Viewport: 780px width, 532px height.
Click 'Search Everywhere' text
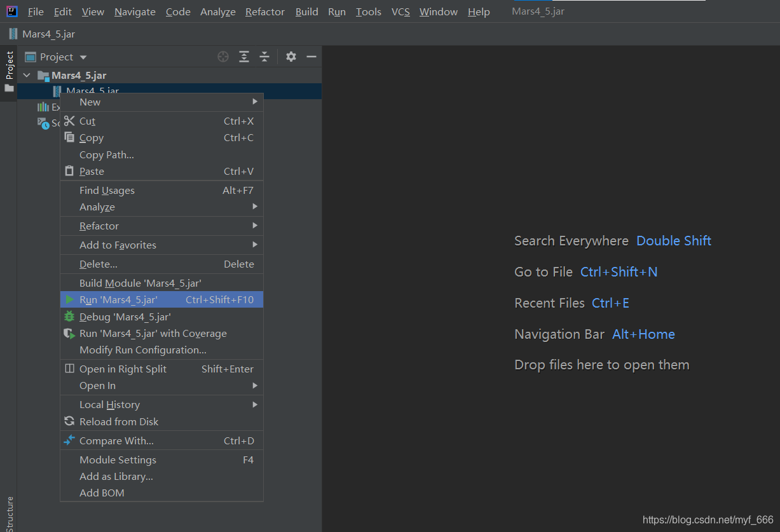571,241
